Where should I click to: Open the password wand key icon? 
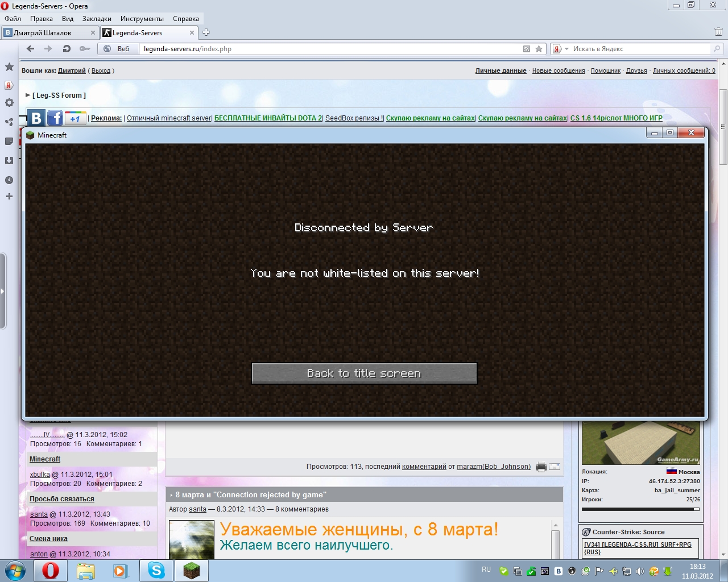(85, 49)
